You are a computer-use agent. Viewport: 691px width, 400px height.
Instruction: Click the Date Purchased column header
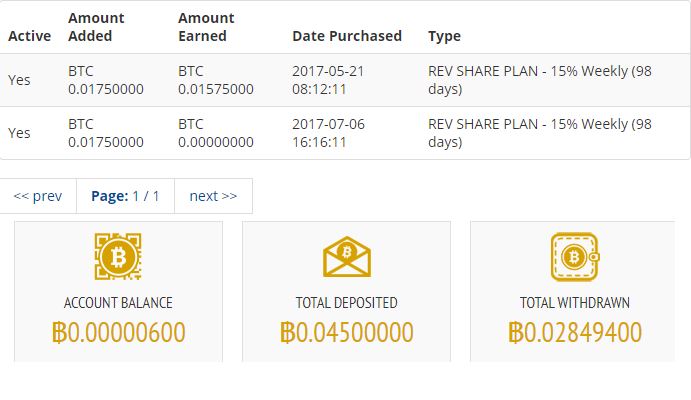point(347,36)
